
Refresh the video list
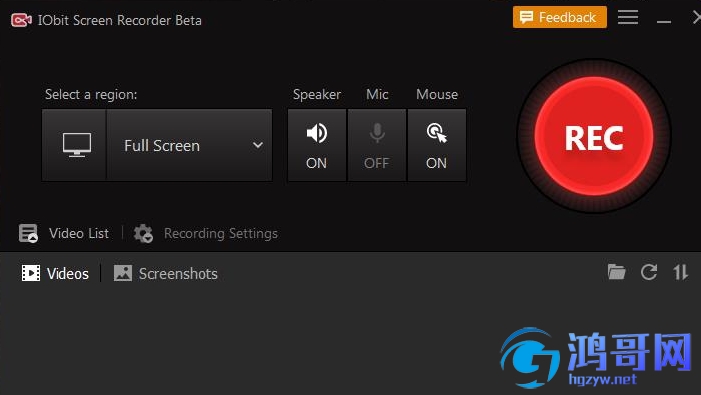click(x=649, y=272)
